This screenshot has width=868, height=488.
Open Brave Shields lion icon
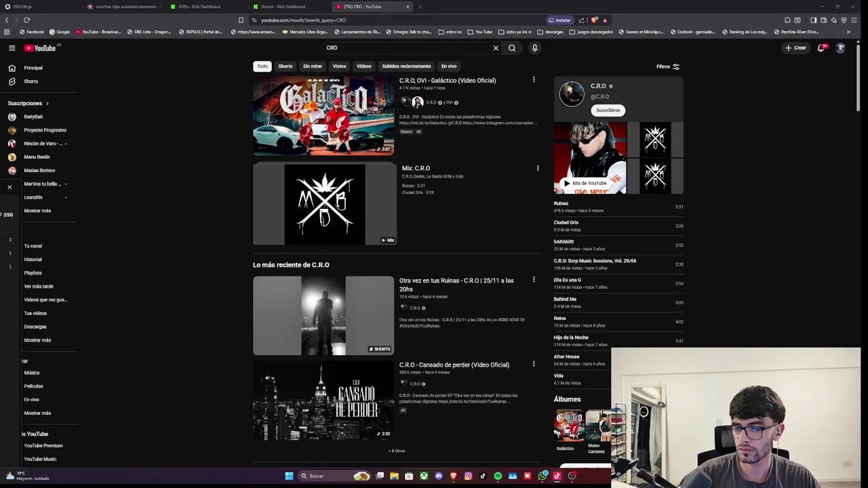(x=594, y=20)
